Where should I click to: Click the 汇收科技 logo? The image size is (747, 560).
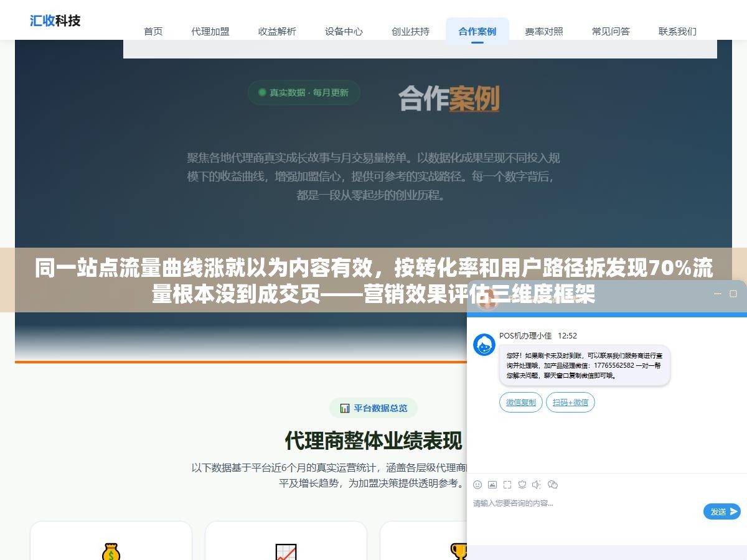[x=55, y=21]
